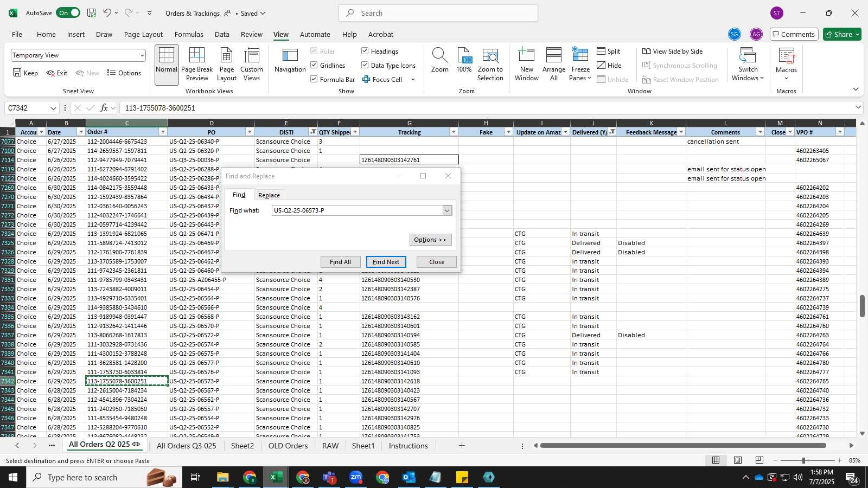Open Date column filter
Screen dimensions: 868x488
pos(81,132)
